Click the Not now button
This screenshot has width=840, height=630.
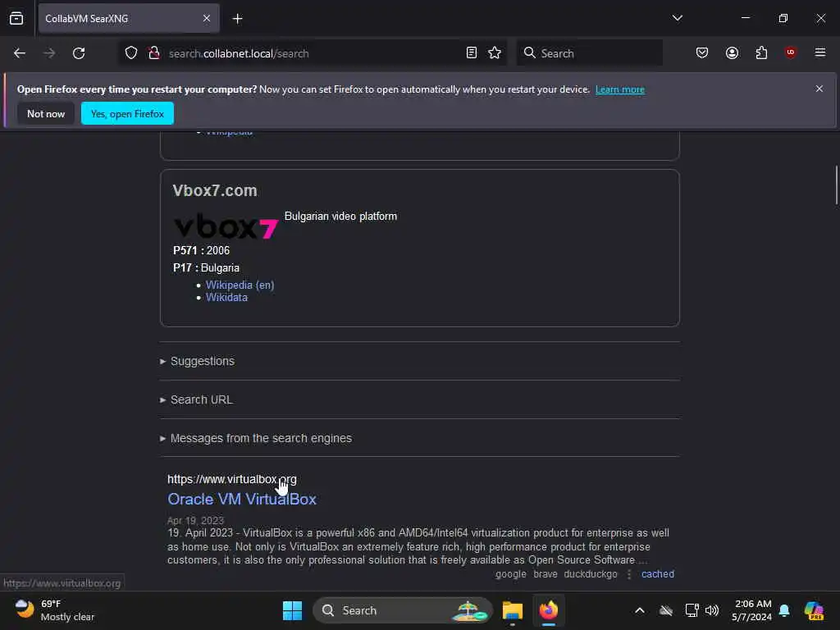(46, 113)
